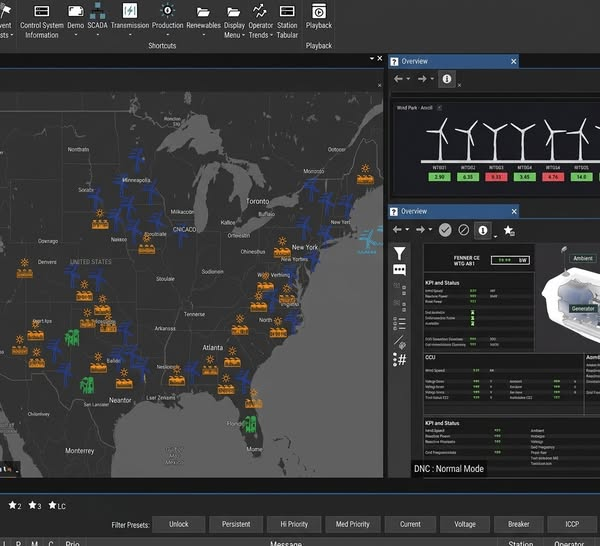Image resolution: width=600 pixels, height=546 pixels.
Task: Toggle the Med Priority filter preset
Action: (x=353, y=524)
